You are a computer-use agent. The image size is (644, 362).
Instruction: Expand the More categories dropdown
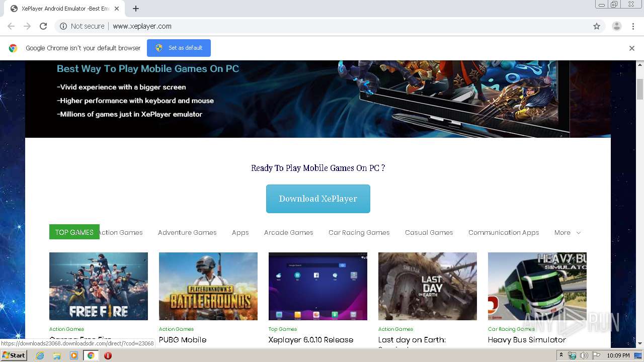[568, 232]
